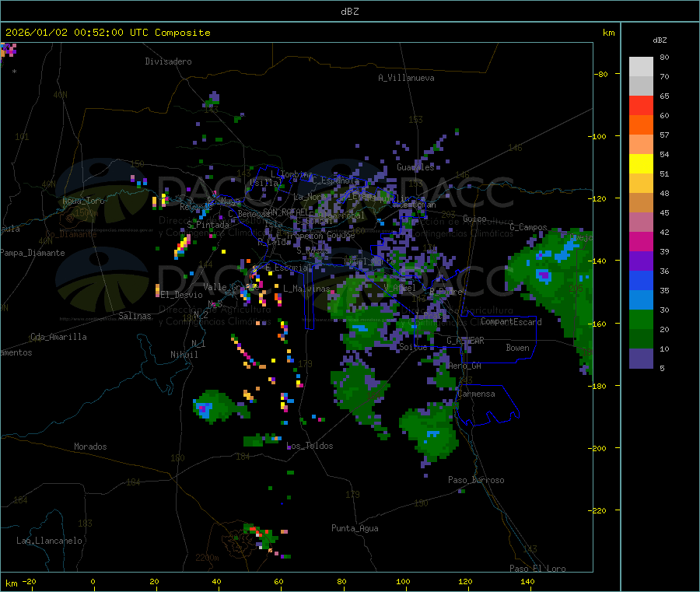
Task: Click the gold 48-51 dBZ legend swatch
Action: [641, 183]
